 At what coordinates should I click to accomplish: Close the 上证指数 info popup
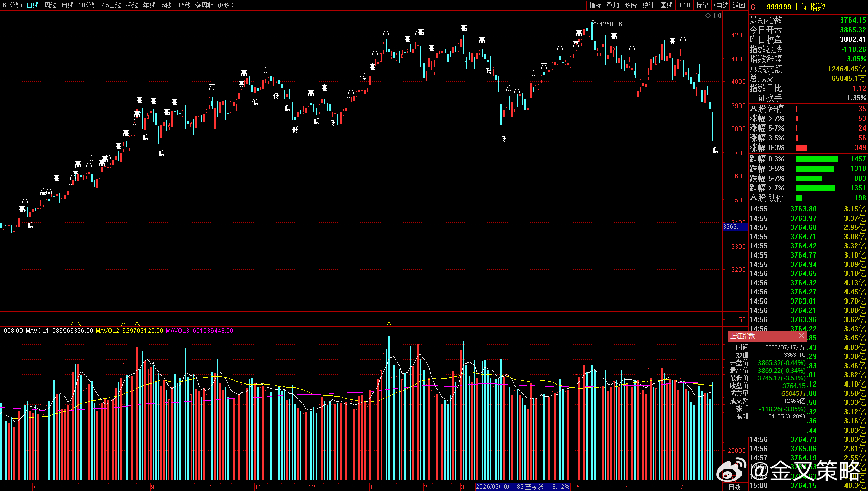(x=802, y=336)
